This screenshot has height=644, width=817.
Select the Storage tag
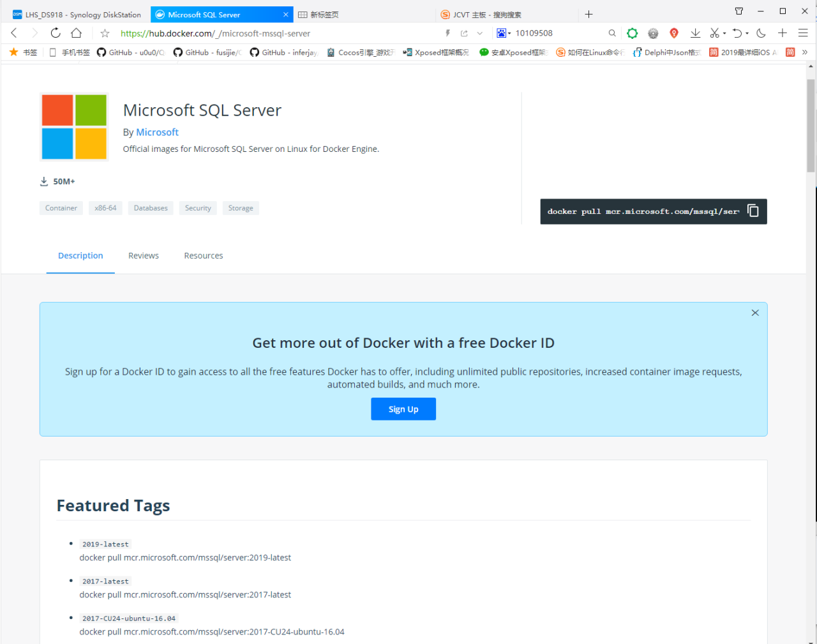pyautogui.click(x=241, y=208)
